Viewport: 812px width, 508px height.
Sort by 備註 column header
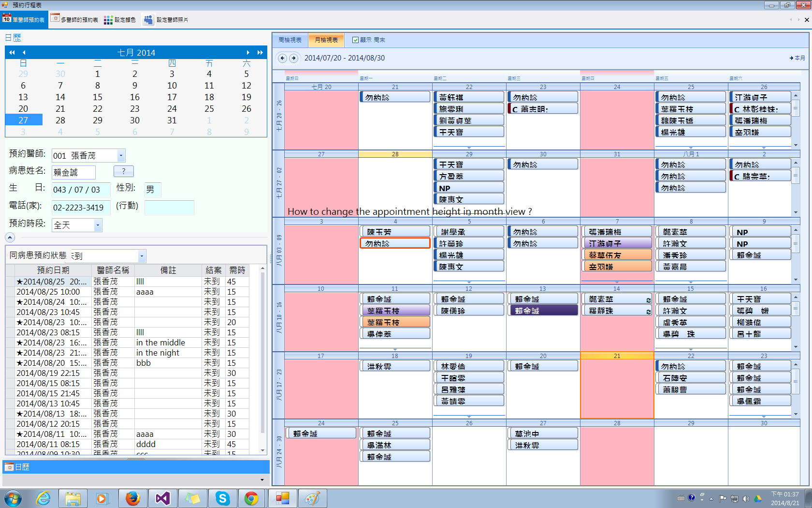click(168, 270)
